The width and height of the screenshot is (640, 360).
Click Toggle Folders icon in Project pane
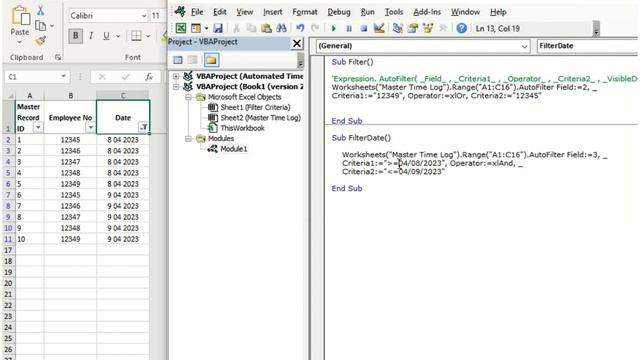(x=211, y=60)
